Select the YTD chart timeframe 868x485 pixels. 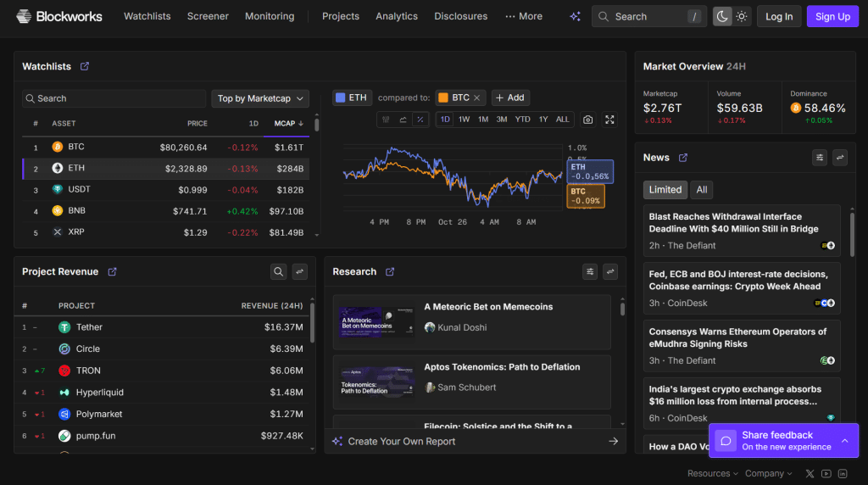(x=522, y=120)
